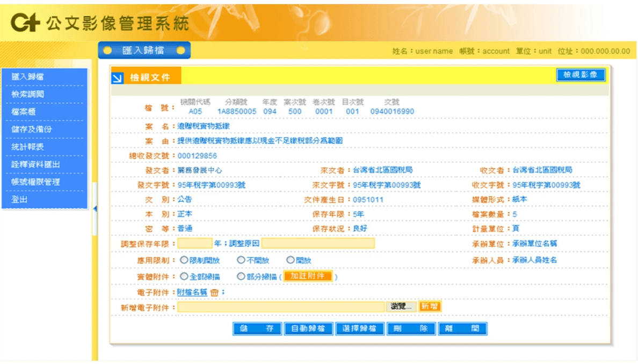Click the 新增電子附件 file path field

pos(281,307)
